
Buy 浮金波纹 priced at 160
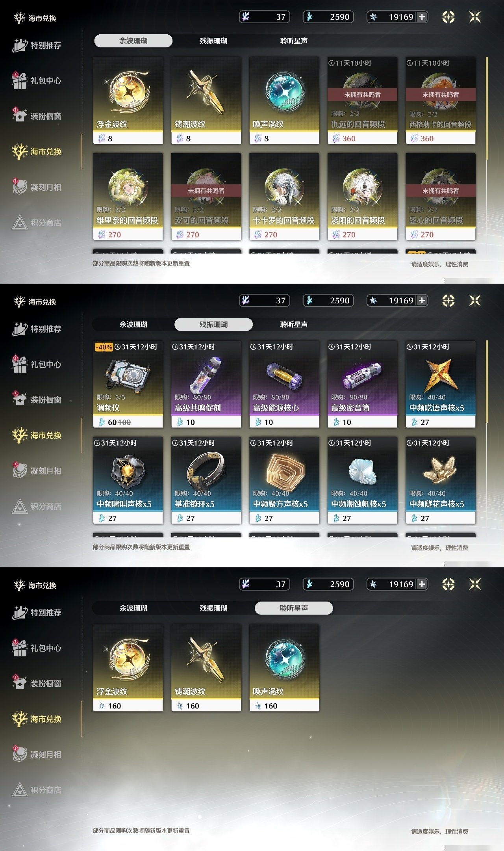(128, 668)
